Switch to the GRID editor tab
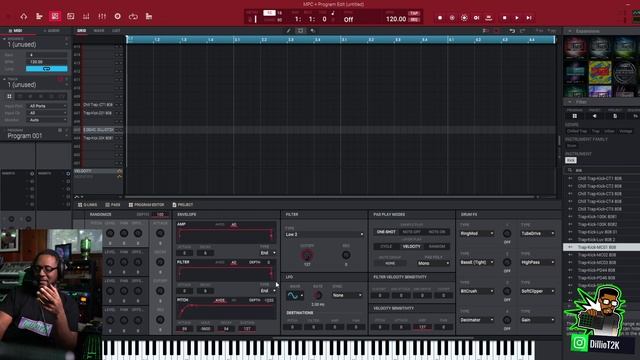This screenshot has height=360, width=640. [x=82, y=31]
